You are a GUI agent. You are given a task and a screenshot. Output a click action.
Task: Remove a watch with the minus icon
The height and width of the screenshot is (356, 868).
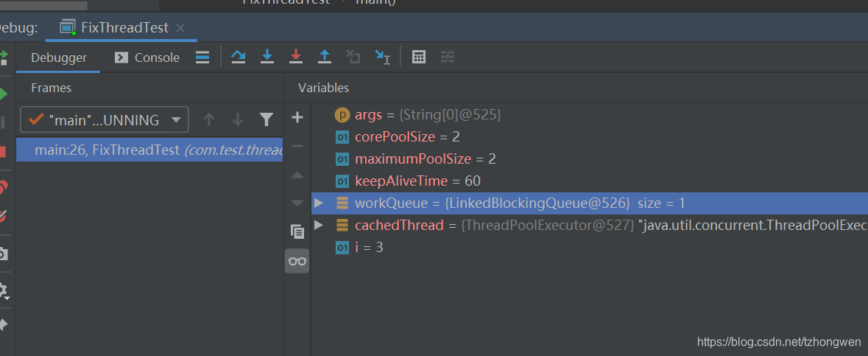tap(297, 146)
